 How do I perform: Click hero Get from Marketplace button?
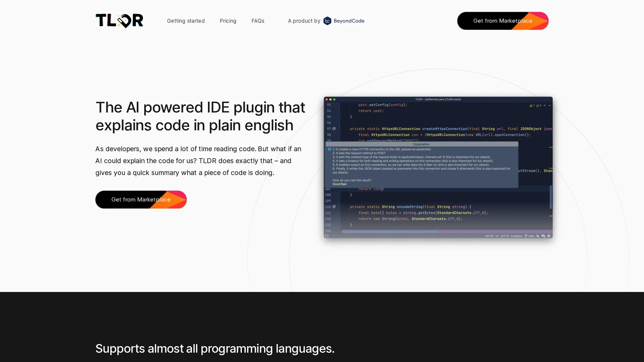pyautogui.click(x=141, y=199)
